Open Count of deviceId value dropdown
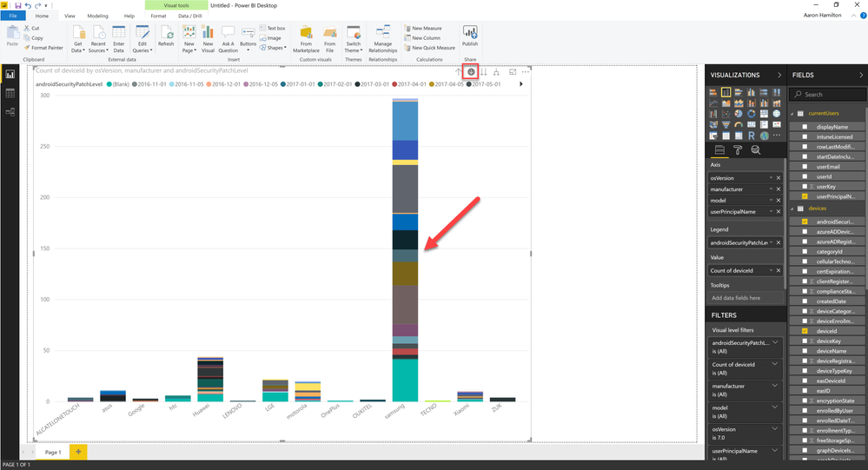 pos(771,270)
